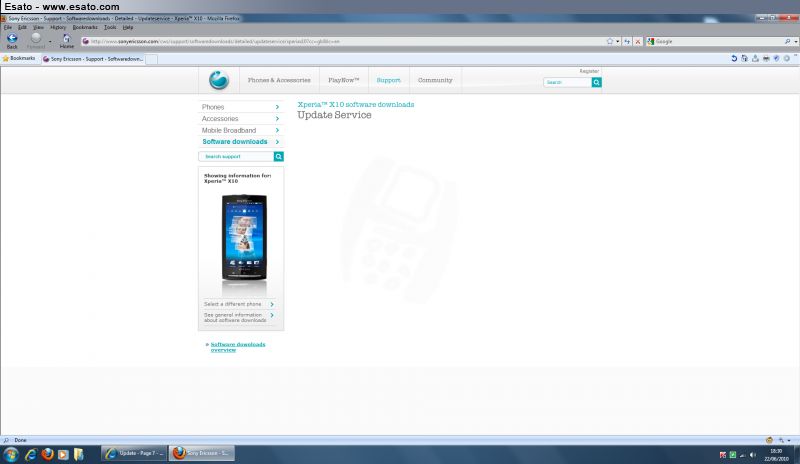Click the printer icon in bookmarks toolbar
Screen dimensions: 800x464
766,59
